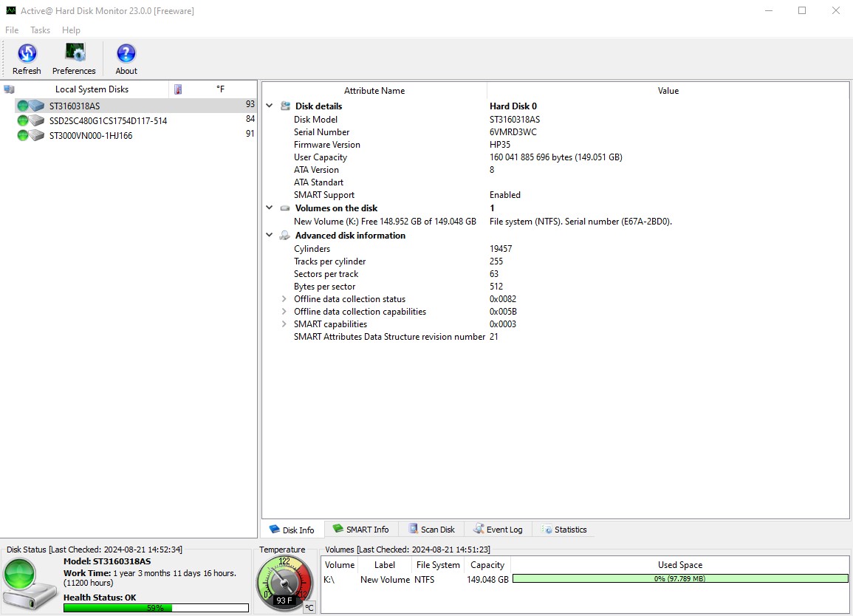Click the thermometer icon in disk list header
The height and width of the screenshot is (616, 853).
178,89
